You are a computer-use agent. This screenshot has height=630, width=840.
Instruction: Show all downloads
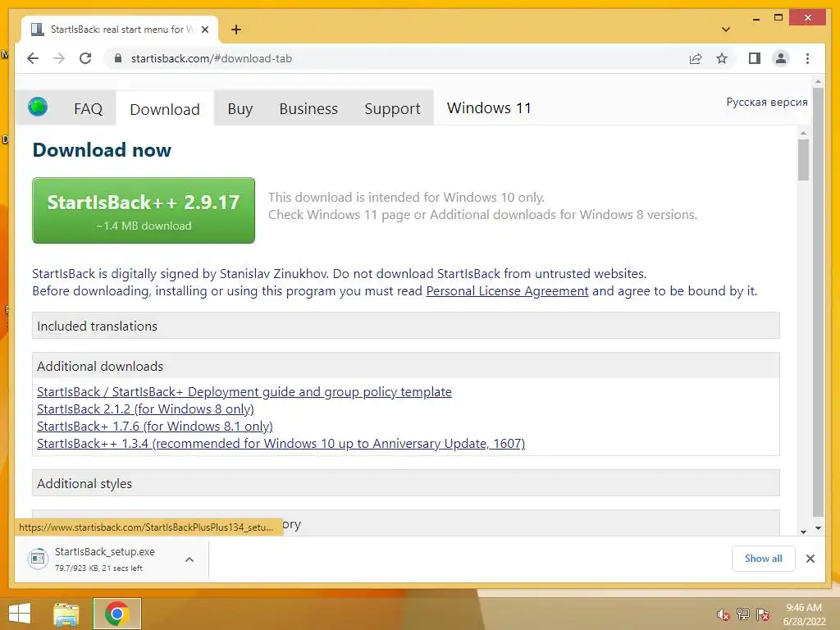point(764,559)
